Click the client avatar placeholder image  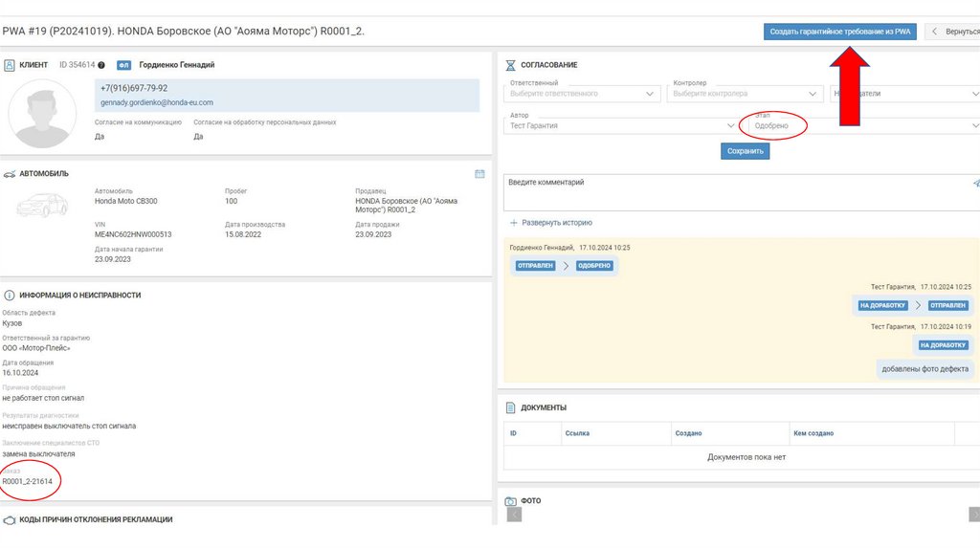tap(42, 115)
